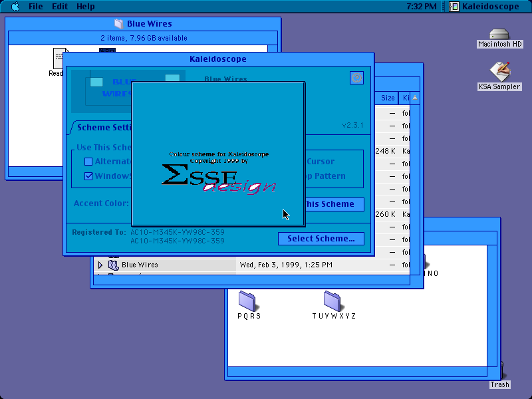The width and height of the screenshot is (532, 399).
Task: Click the Blue Wires window title folder icon
Action: (x=118, y=23)
